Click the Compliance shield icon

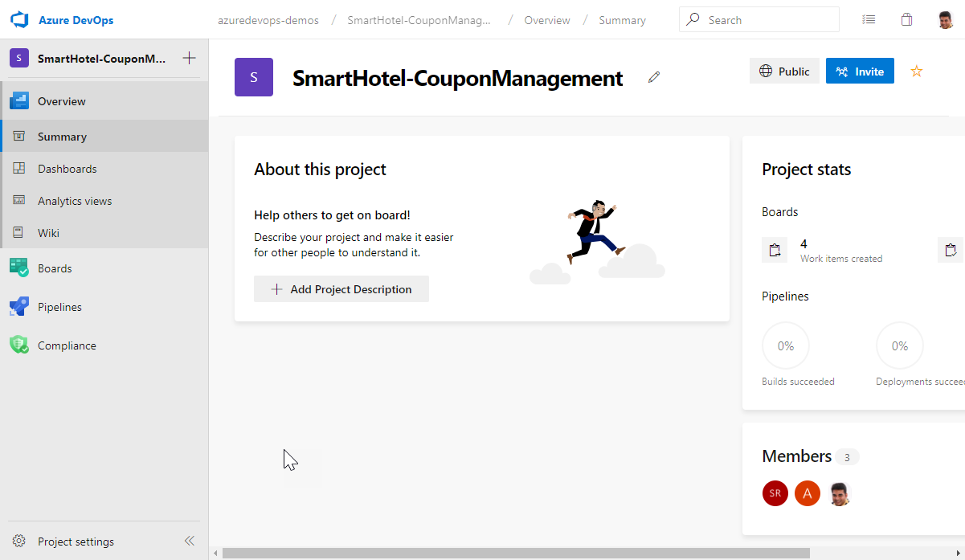(x=19, y=345)
